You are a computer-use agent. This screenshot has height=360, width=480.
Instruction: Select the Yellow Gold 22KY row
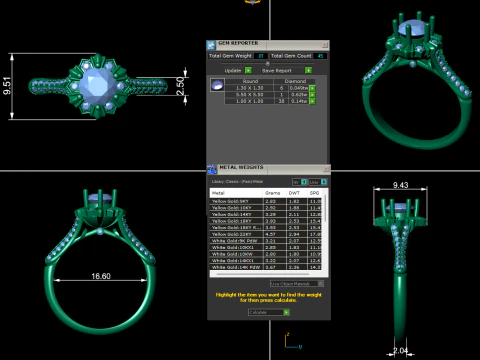pos(266,234)
